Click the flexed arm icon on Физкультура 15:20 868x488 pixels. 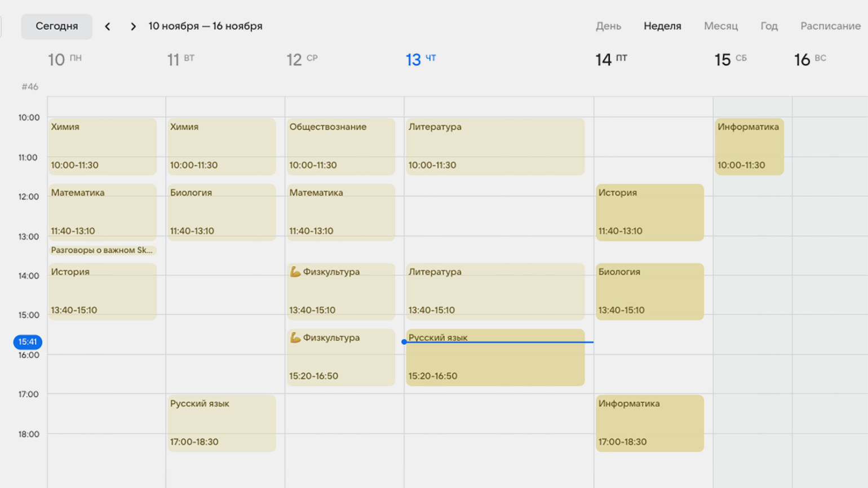point(295,338)
